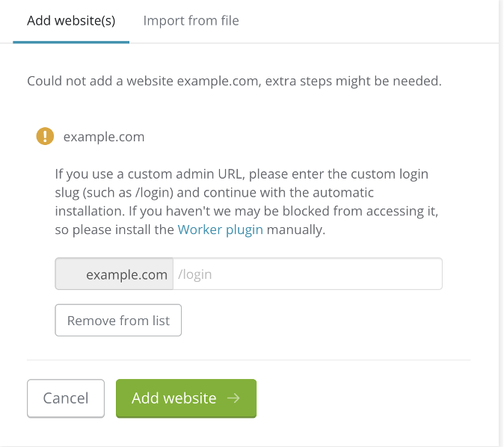Focus the custom login slug input field
Viewport: 504px width, 447px height.
[x=307, y=274]
